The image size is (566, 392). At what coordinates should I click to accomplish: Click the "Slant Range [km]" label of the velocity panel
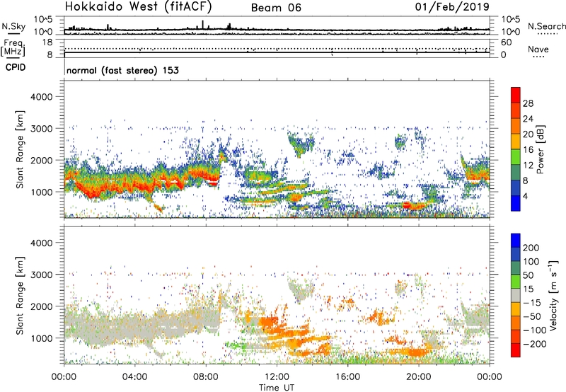click(x=20, y=296)
